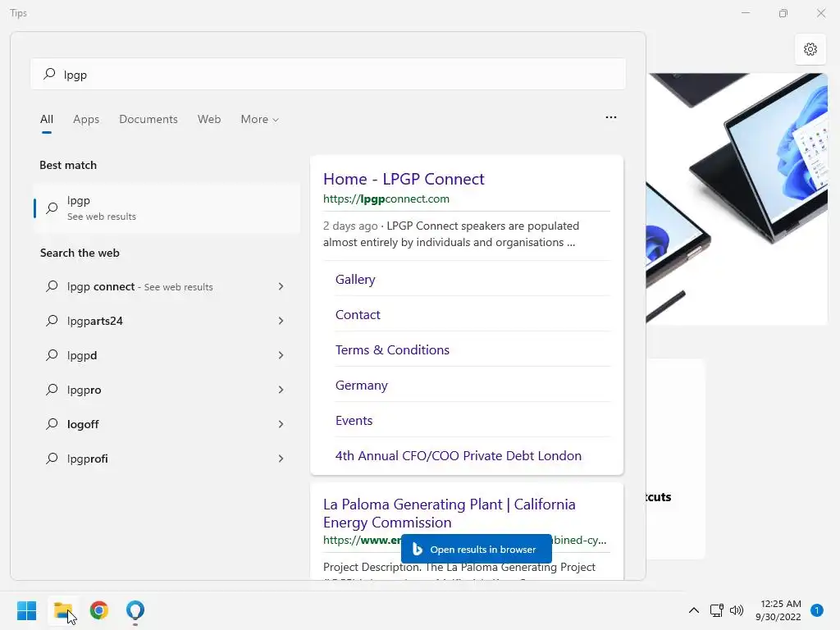Open 4th Annual CFO/COO Private Debt London
Image resolution: width=840 pixels, height=630 pixels.
coord(459,456)
